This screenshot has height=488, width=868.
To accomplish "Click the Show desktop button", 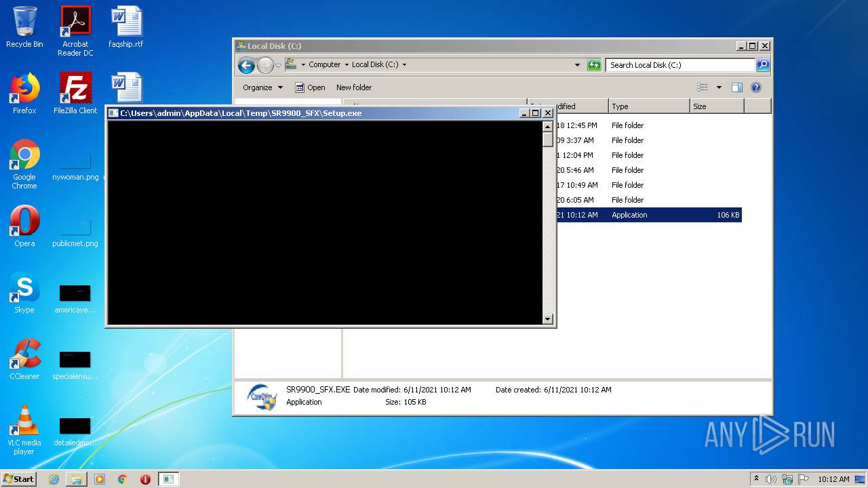I will (860, 479).
